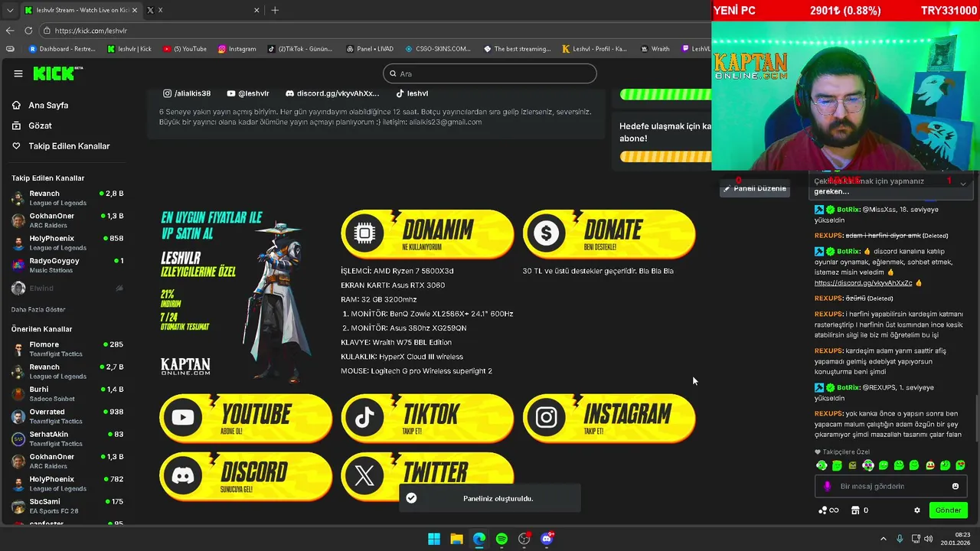The image size is (980, 551).
Task: Click the TikTok leshvl link
Action: [x=412, y=93]
